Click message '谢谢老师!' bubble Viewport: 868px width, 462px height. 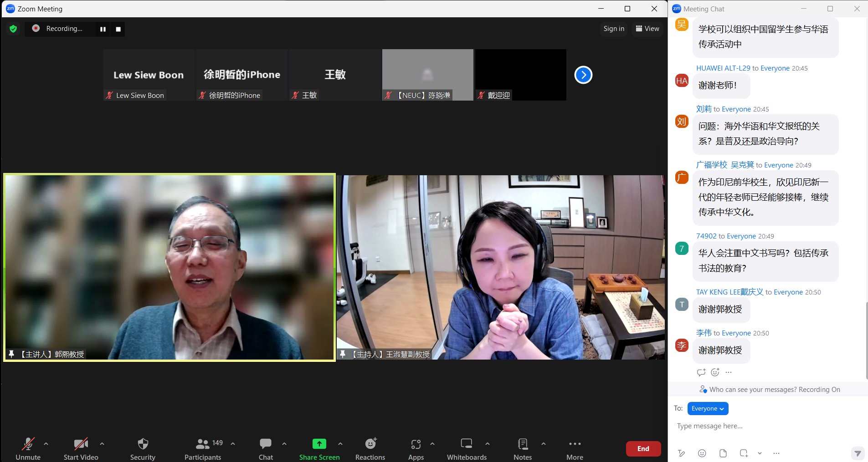pos(721,86)
